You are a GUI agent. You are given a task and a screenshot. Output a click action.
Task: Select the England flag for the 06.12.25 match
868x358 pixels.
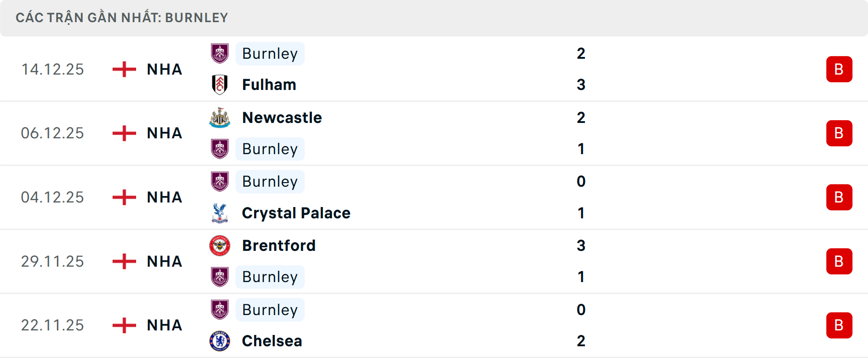point(123,133)
